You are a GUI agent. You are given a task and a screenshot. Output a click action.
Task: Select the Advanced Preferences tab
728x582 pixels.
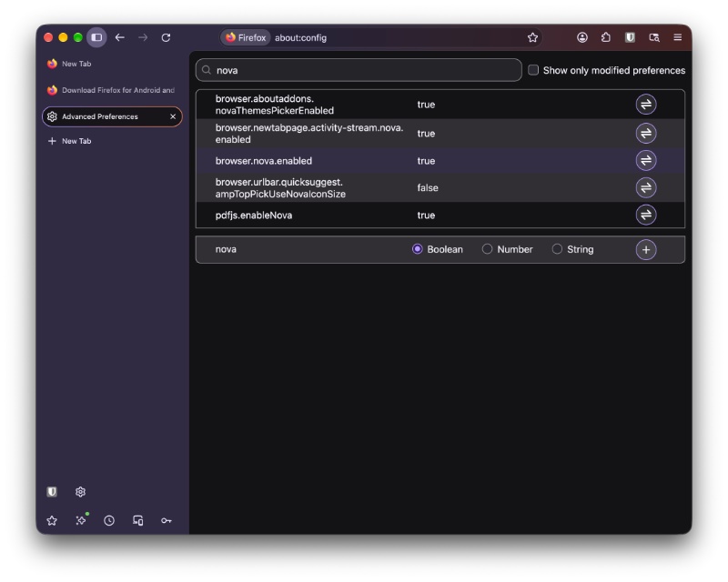pos(111,116)
